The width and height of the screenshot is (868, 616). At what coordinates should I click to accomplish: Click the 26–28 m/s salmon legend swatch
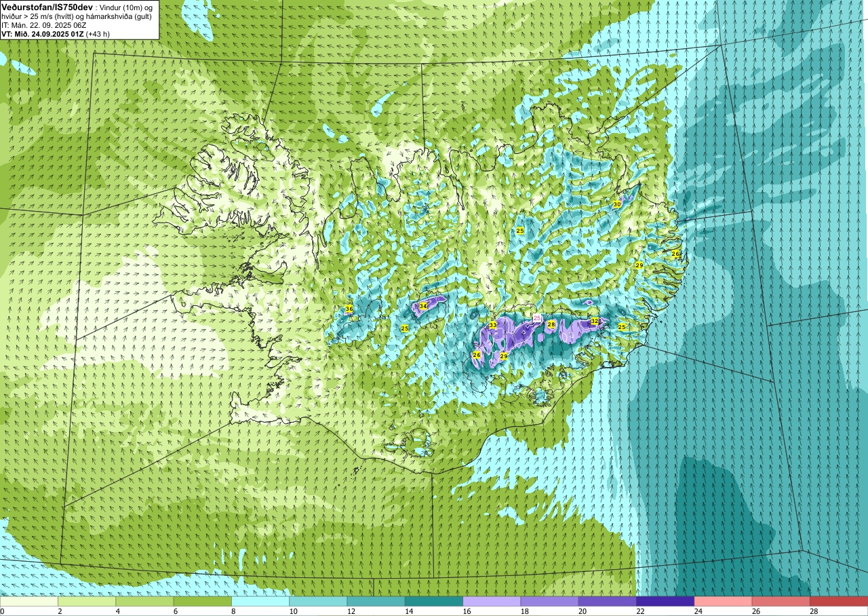pyautogui.click(x=781, y=601)
